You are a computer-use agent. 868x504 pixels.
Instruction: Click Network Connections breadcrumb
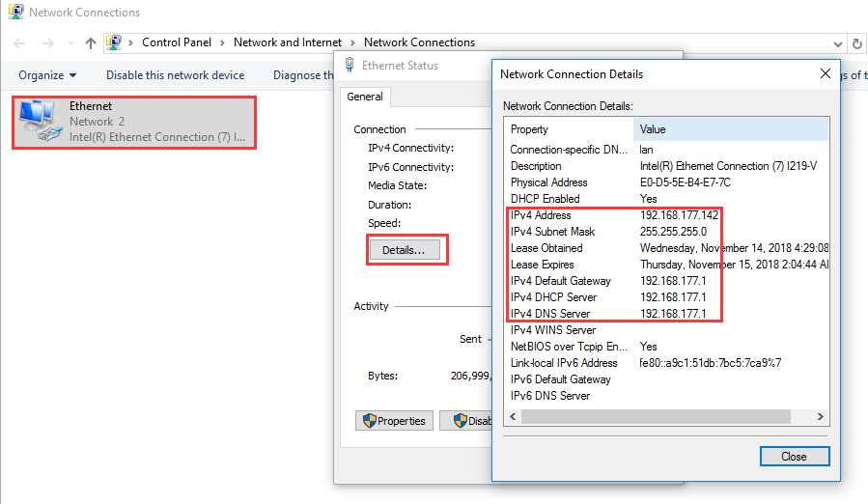pos(419,42)
